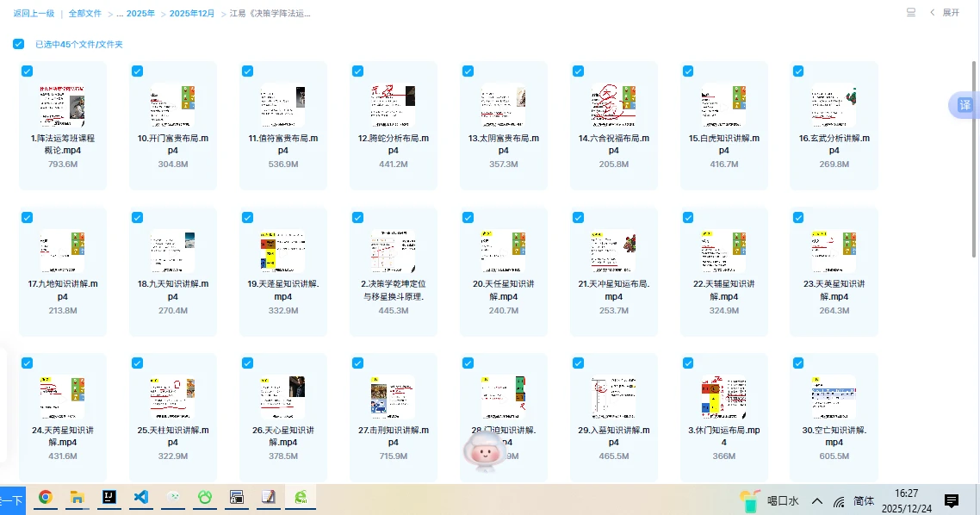The width and height of the screenshot is (980, 515).
Task: Deselect the 1.阵法运筹班课程概论.mp4 checkbox
Action: tap(28, 71)
